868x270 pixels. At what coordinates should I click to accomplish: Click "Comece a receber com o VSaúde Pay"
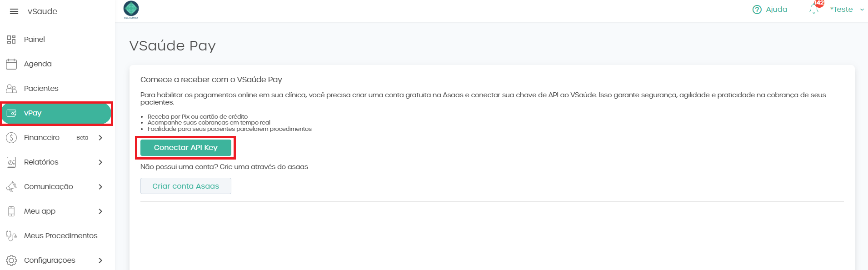pyautogui.click(x=211, y=80)
